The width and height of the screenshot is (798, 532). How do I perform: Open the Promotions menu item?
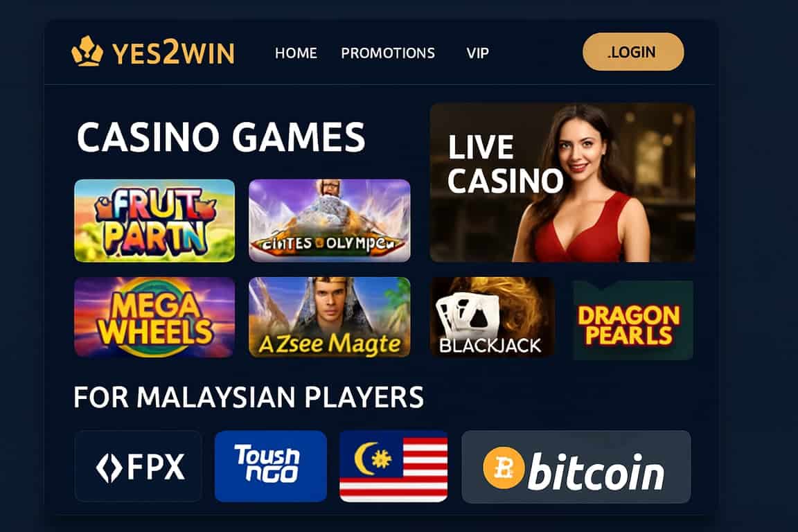388,53
